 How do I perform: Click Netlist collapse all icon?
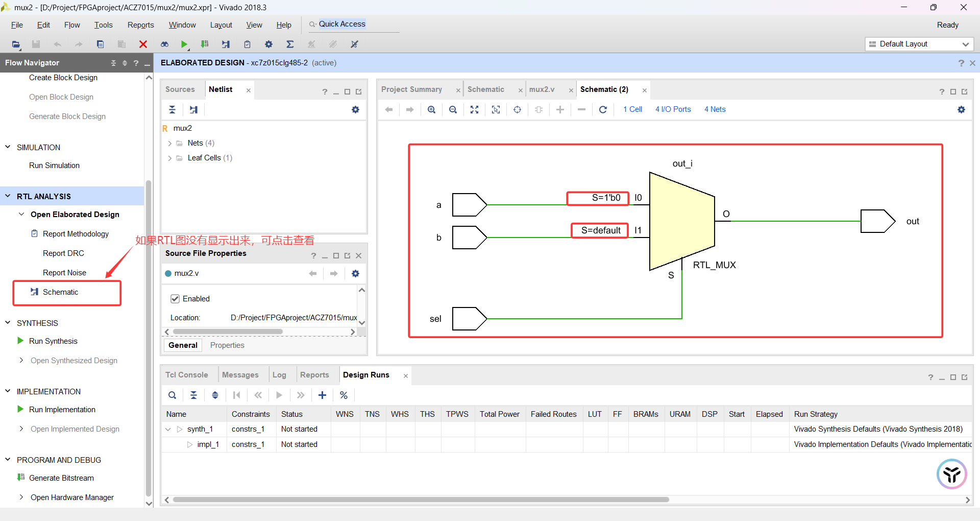click(x=172, y=109)
